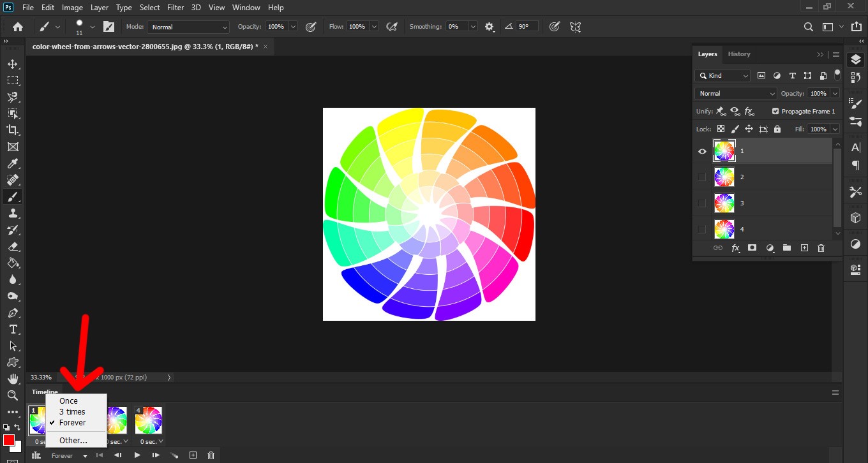Play the timeline animation

click(137, 455)
